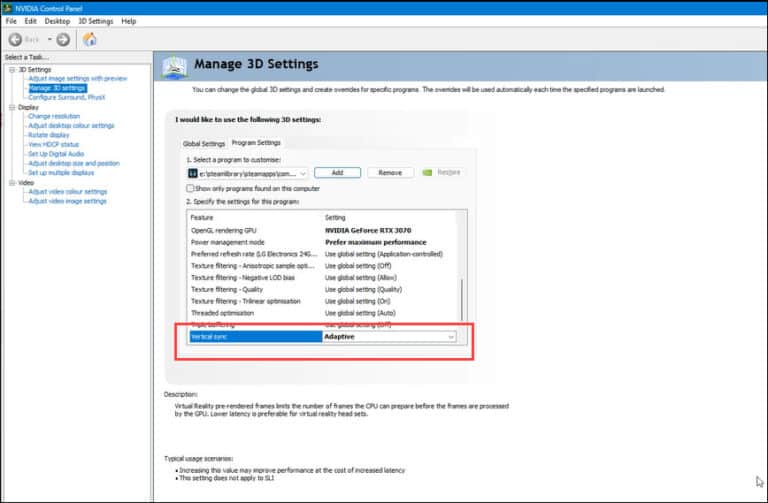Click the Back arrow button
768x503 pixels.
16,39
